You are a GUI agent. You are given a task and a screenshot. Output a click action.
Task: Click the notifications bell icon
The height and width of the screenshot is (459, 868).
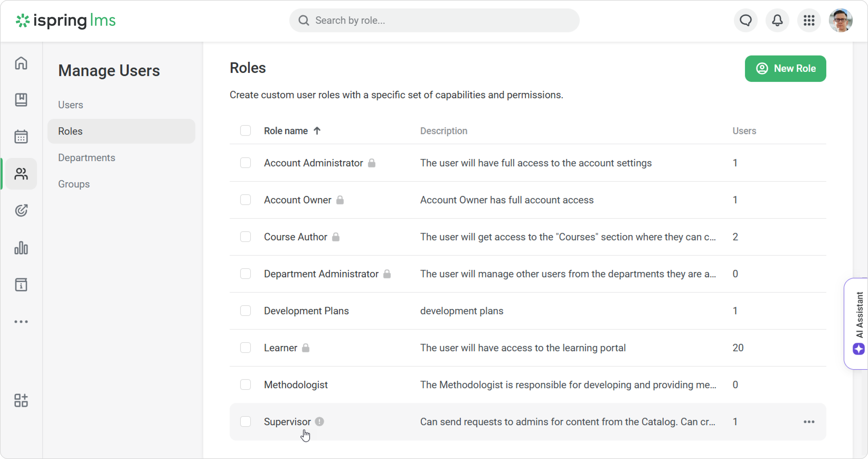[777, 21]
